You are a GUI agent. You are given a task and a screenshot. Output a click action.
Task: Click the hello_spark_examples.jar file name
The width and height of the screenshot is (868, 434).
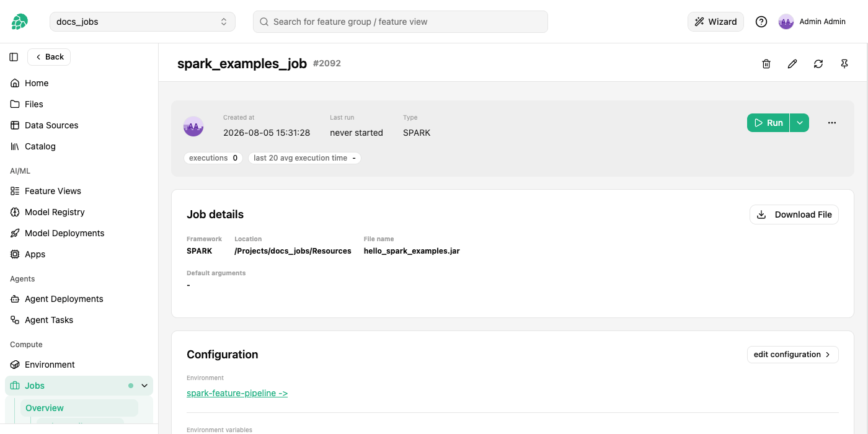(412, 251)
